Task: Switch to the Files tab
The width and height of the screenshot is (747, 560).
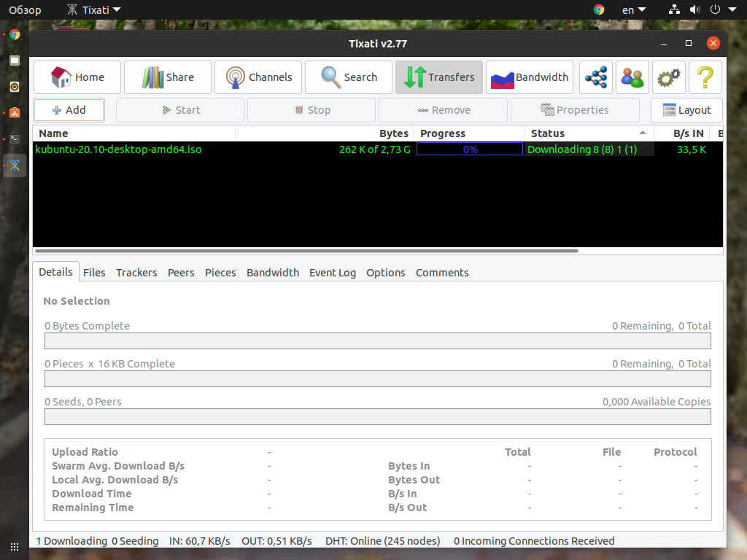Action: (x=94, y=273)
